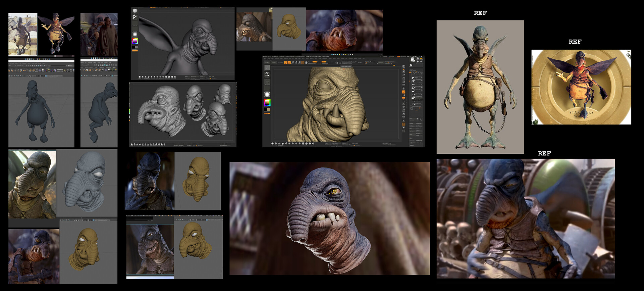Click material sphere in top gray ZBrush window
This screenshot has width=644, height=291.
click(135, 34)
